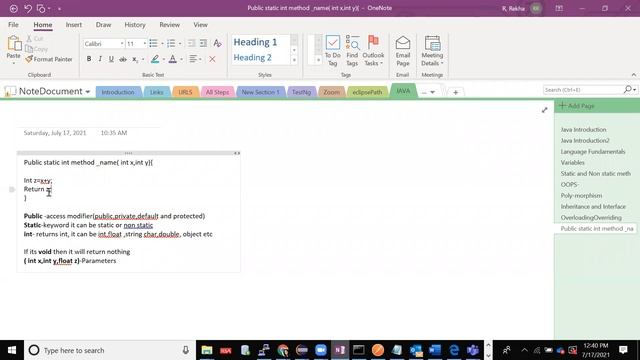Open Meeting Details
This screenshot has height=360, width=640.
[432, 51]
